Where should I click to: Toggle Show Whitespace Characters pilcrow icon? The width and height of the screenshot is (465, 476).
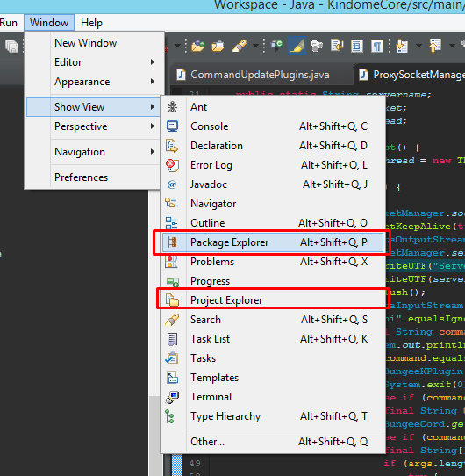click(x=377, y=46)
